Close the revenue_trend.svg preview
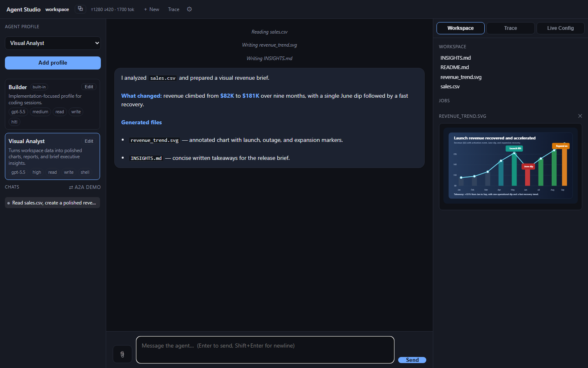The width and height of the screenshot is (588, 368). tap(580, 116)
